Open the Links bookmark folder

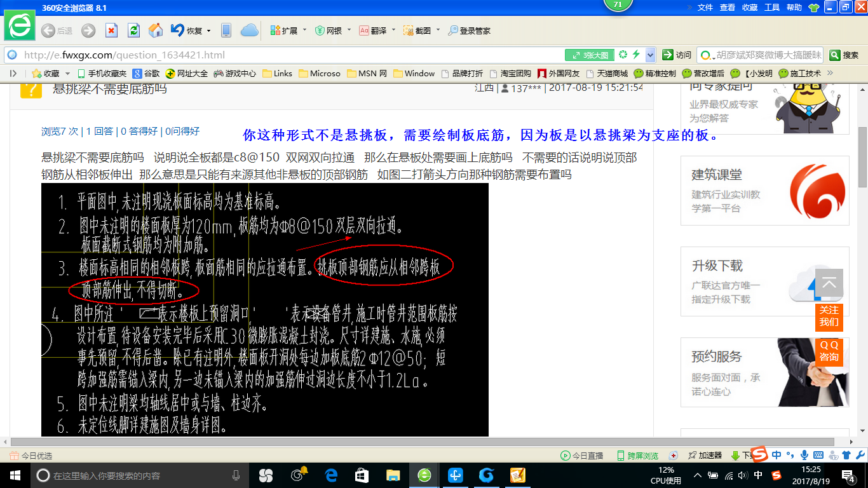(277, 74)
